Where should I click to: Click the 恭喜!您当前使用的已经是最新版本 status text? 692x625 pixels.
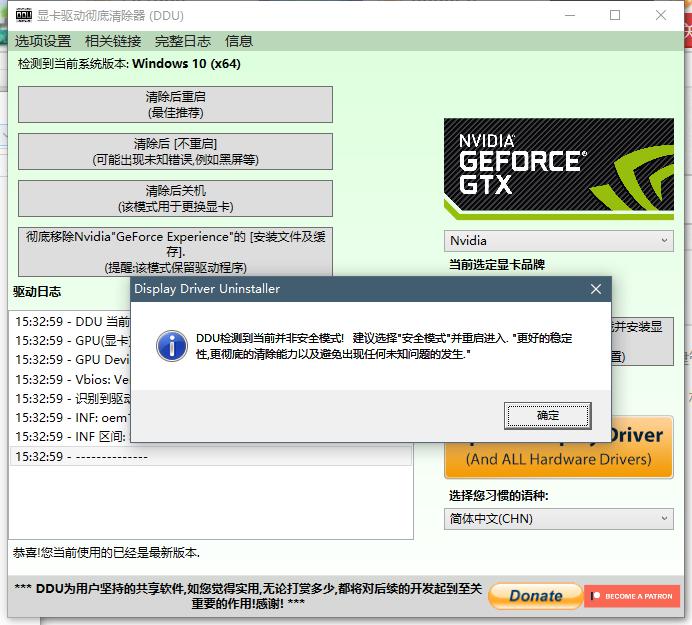106,553
